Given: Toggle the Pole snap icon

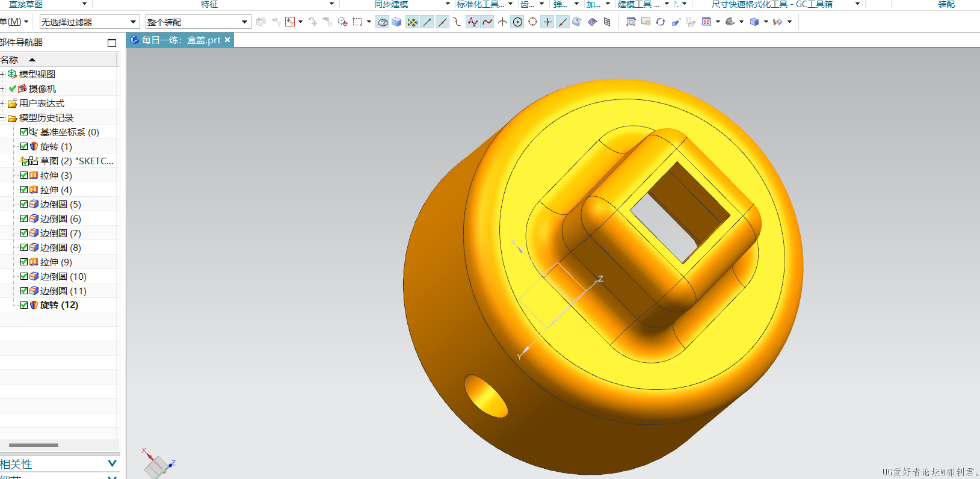Looking at the screenshot, I should [472, 22].
